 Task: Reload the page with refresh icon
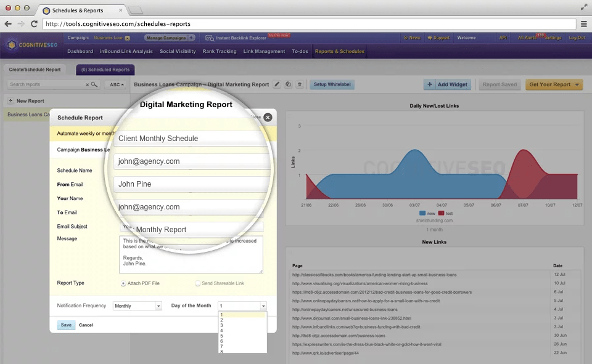[x=34, y=24]
